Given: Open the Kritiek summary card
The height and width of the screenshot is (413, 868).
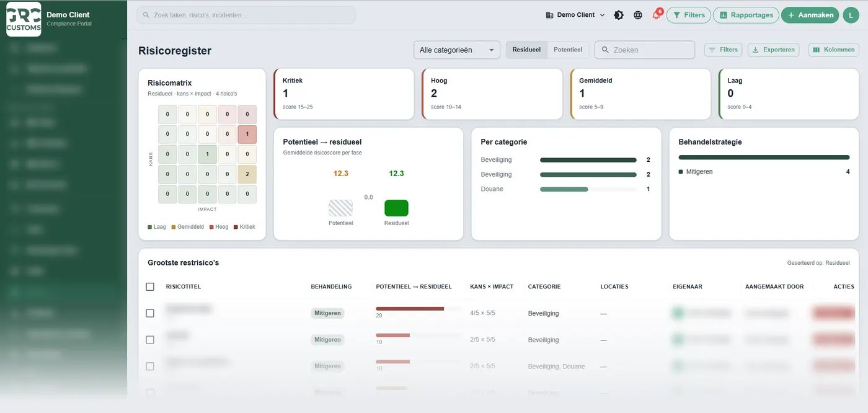Looking at the screenshot, I should pyautogui.click(x=343, y=94).
